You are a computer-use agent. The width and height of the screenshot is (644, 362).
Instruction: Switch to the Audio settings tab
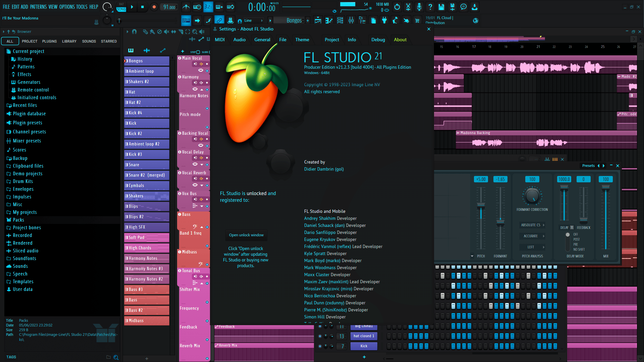[239, 40]
